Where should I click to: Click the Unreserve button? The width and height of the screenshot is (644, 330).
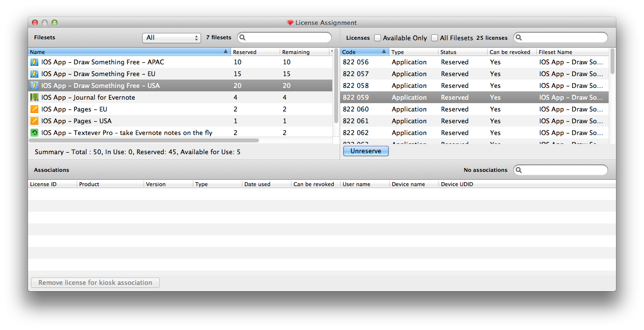366,151
